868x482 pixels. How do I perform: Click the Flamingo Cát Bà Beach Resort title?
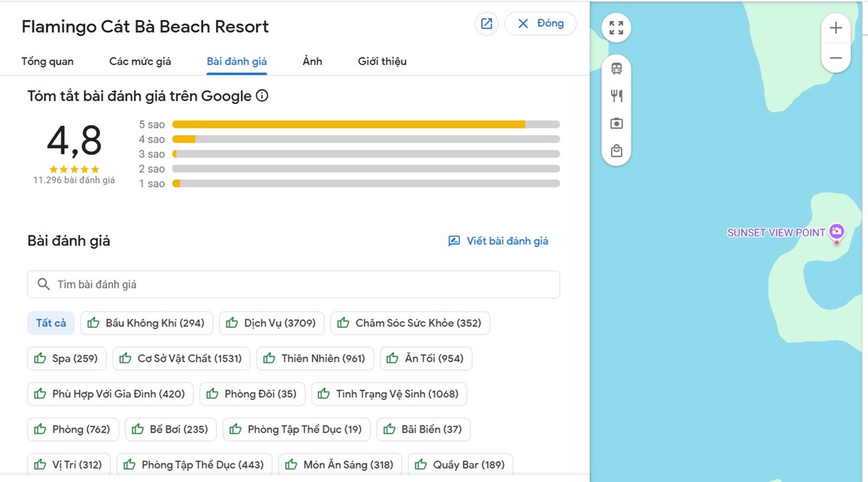click(145, 27)
